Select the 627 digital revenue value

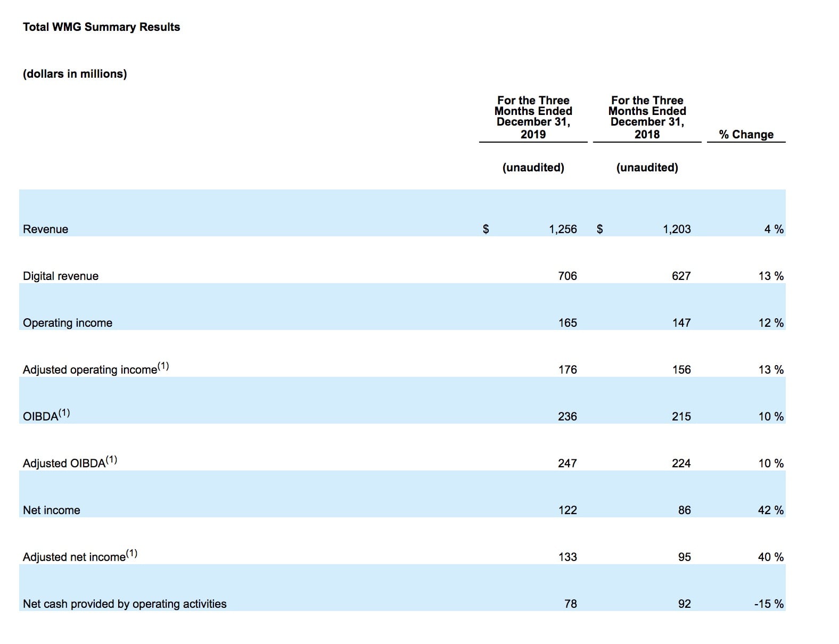(681, 276)
